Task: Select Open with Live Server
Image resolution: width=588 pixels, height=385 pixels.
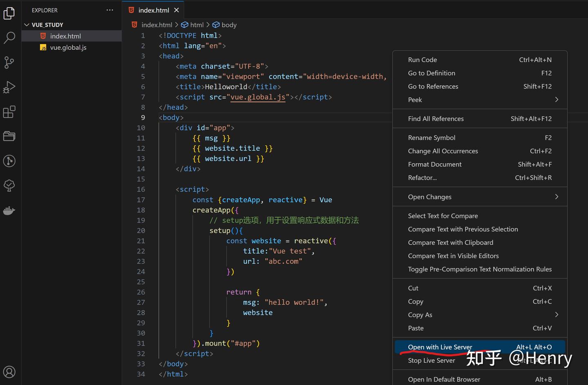Action: tap(440, 347)
